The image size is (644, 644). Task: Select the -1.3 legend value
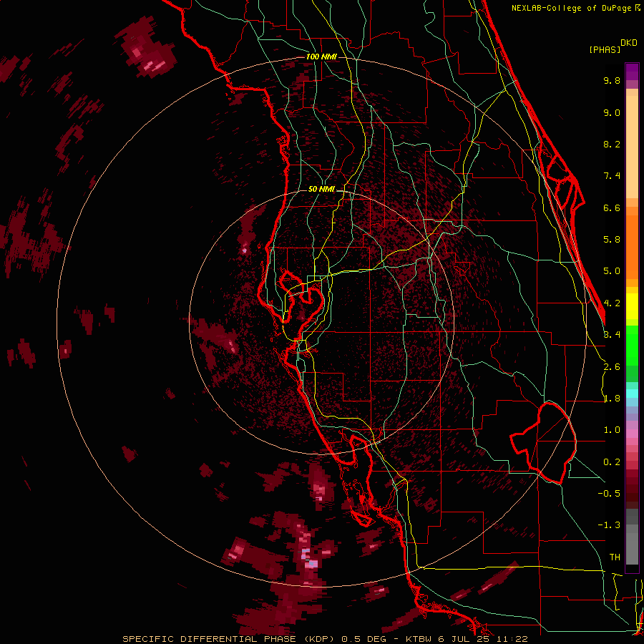[x=609, y=525]
